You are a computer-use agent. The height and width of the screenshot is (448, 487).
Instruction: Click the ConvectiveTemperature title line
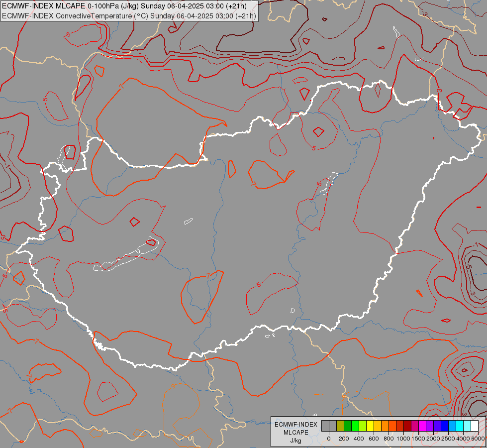[129, 15]
